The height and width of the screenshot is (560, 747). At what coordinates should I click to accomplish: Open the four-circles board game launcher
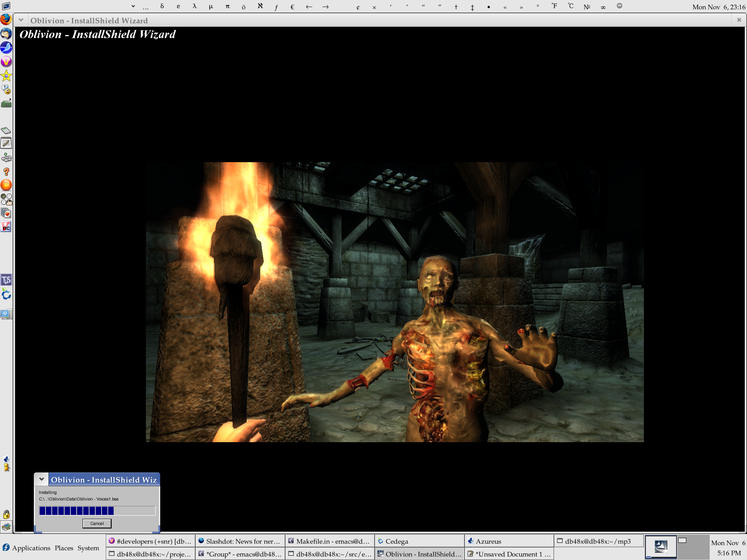(x=6, y=199)
